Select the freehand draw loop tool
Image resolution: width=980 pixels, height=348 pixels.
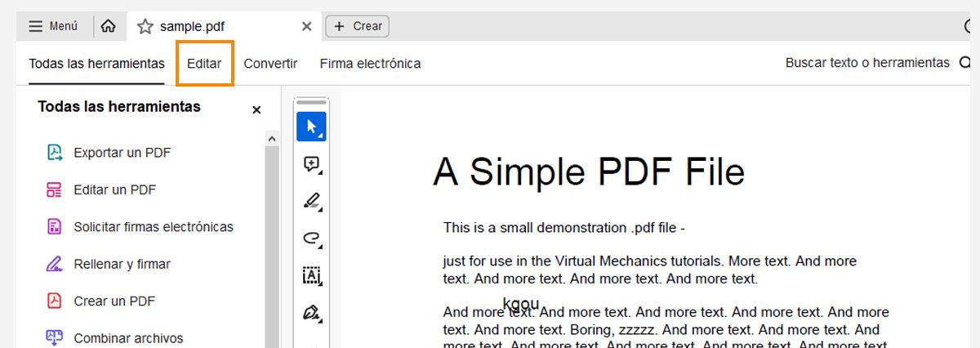tap(311, 239)
